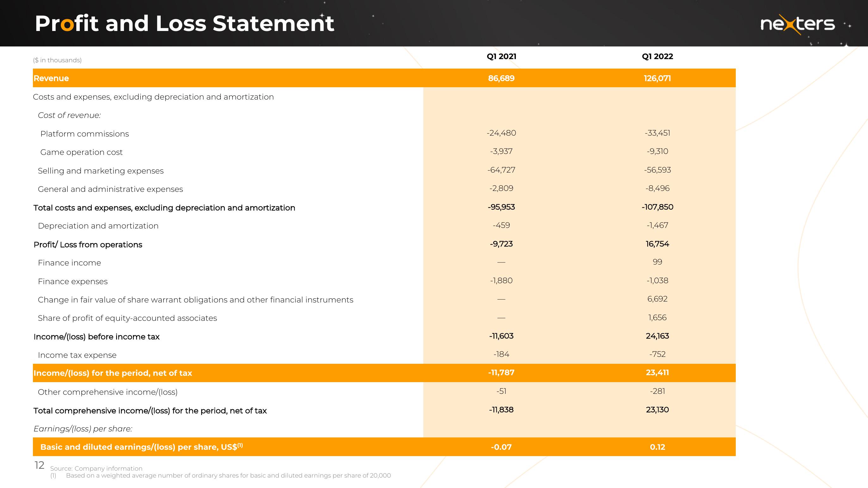
Task: Click 'Total comprehensive income/(loss)' row label
Action: (150, 411)
